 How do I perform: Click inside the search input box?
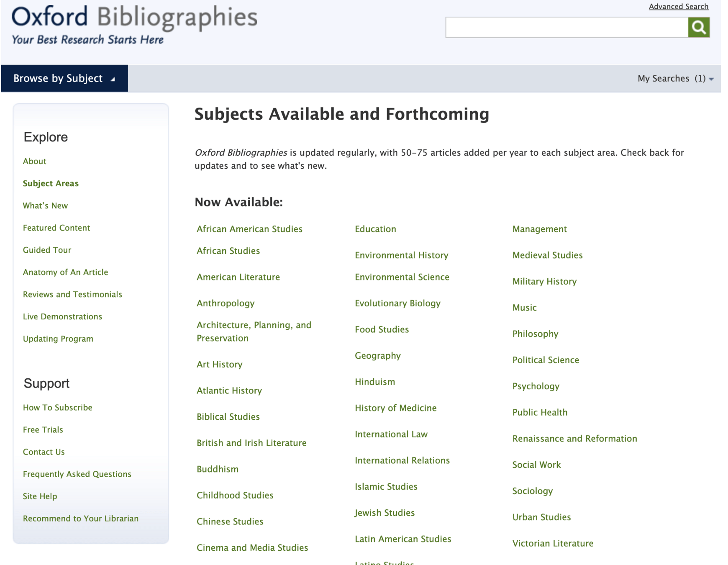click(567, 27)
